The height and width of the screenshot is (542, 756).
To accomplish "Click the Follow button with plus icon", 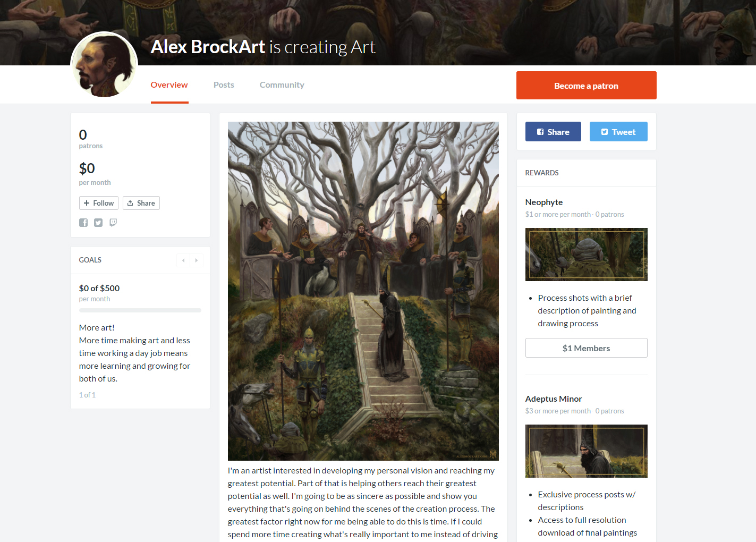I will click(x=99, y=203).
